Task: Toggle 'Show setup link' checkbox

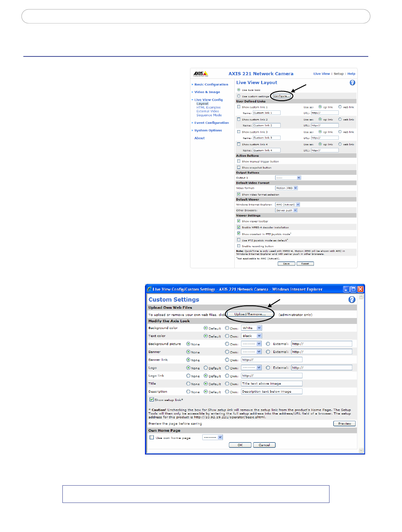Action: click(x=152, y=399)
